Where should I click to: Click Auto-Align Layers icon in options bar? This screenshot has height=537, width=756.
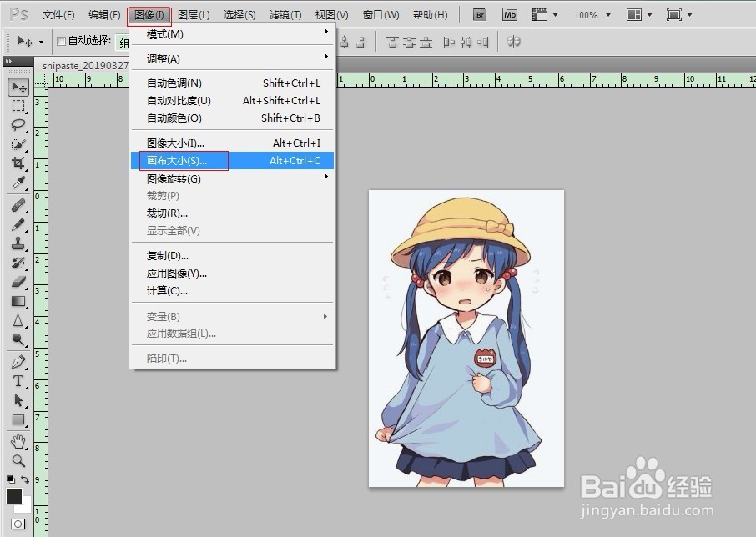[x=514, y=42]
